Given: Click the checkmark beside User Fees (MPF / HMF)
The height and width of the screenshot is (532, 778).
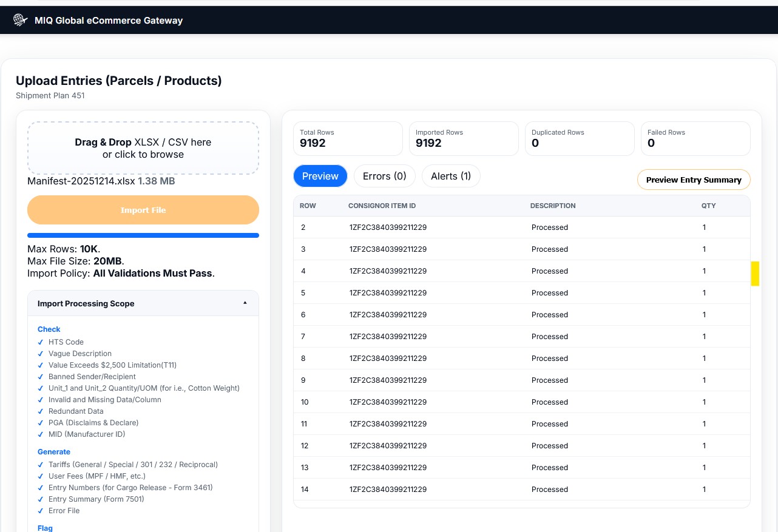Looking at the screenshot, I should click(x=40, y=476).
